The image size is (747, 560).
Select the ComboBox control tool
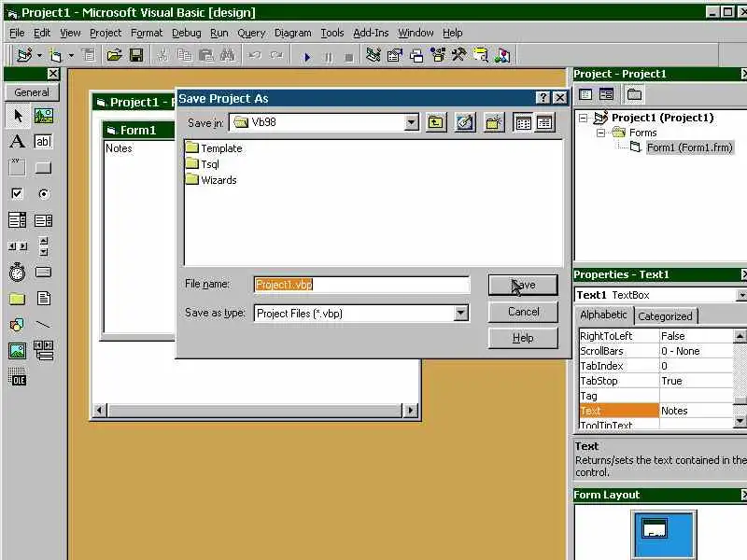(x=18, y=220)
